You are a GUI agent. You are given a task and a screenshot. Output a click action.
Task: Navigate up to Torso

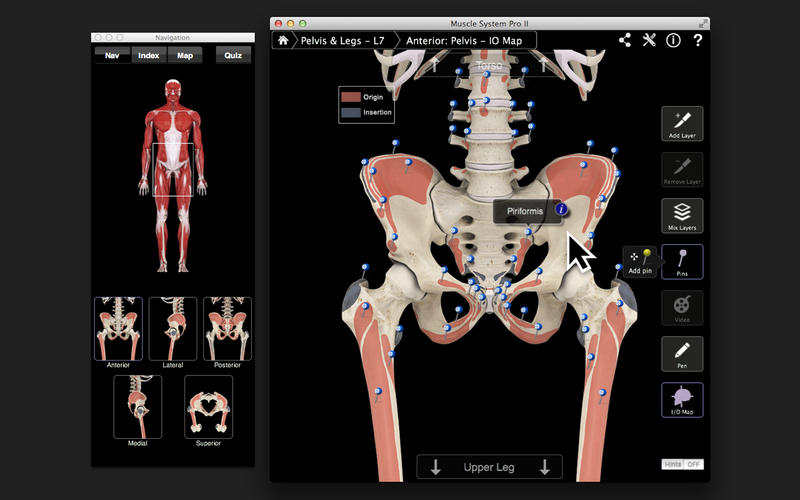pos(489,65)
